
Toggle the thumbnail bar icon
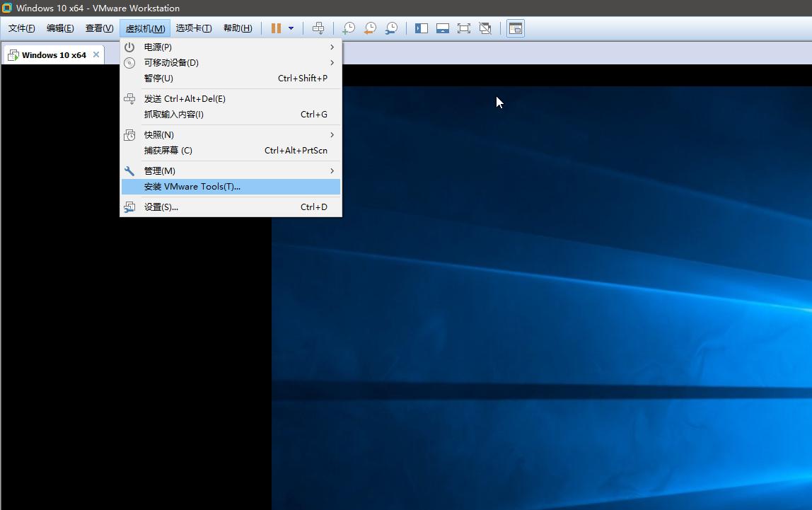443,28
